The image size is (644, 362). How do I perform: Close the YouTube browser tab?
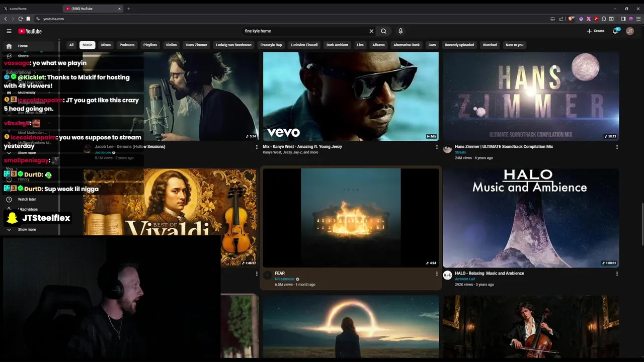coord(119,9)
